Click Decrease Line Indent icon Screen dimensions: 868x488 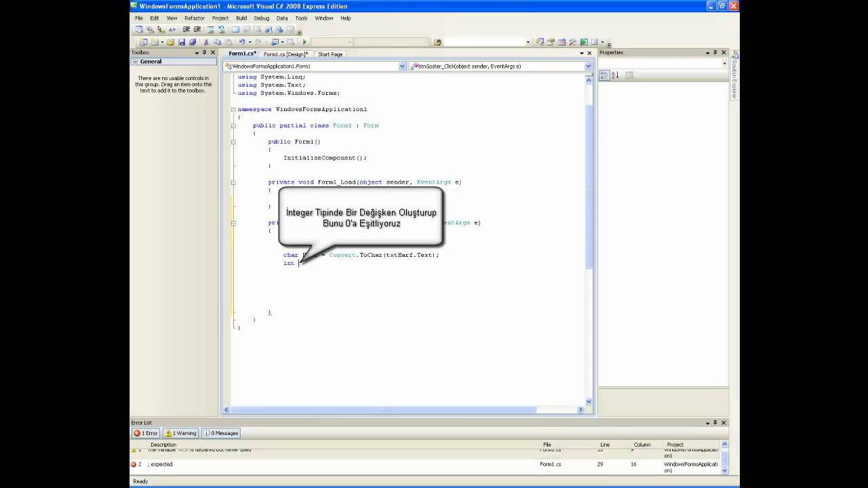point(186,29)
